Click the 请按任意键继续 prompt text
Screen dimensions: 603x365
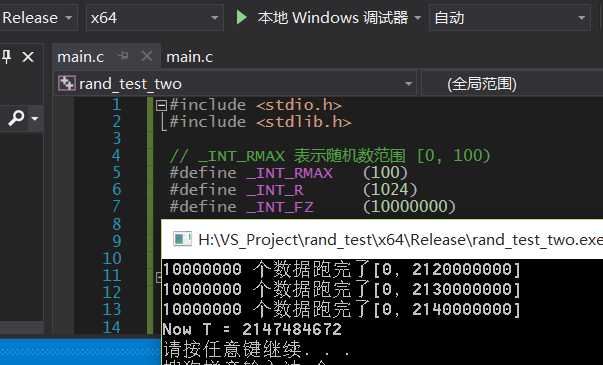tap(256, 350)
